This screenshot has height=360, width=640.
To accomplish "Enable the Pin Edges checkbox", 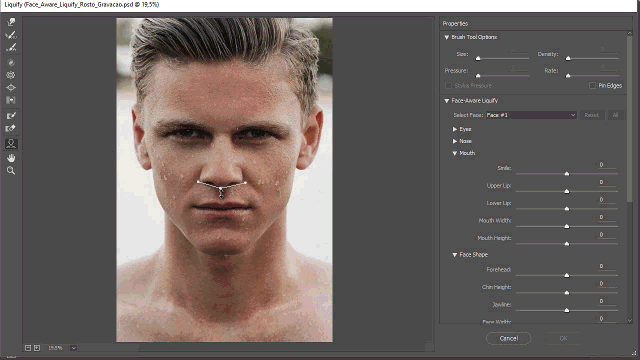I will click(x=592, y=85).
